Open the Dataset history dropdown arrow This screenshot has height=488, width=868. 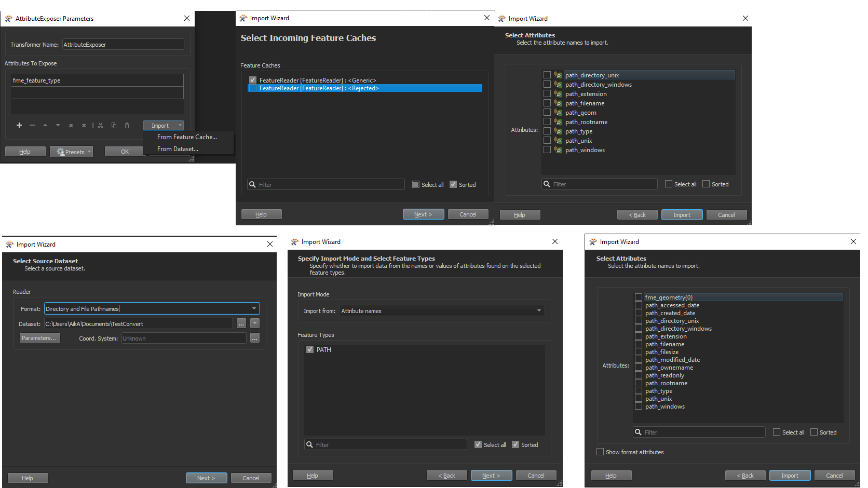[255, 323]
